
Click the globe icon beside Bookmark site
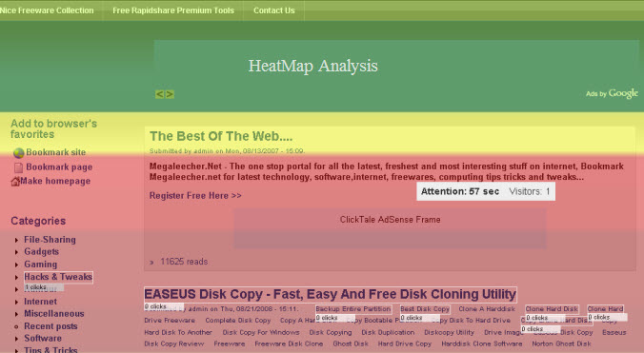18,153
